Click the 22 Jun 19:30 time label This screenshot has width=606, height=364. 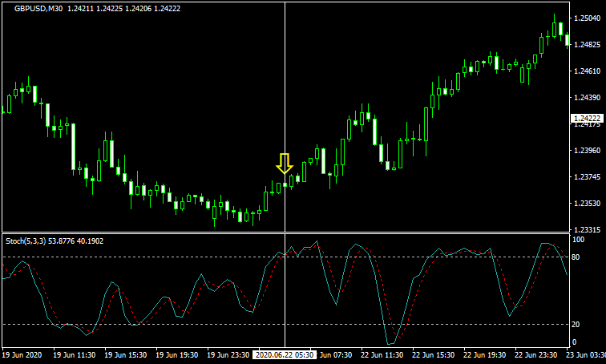pos(485,354)
